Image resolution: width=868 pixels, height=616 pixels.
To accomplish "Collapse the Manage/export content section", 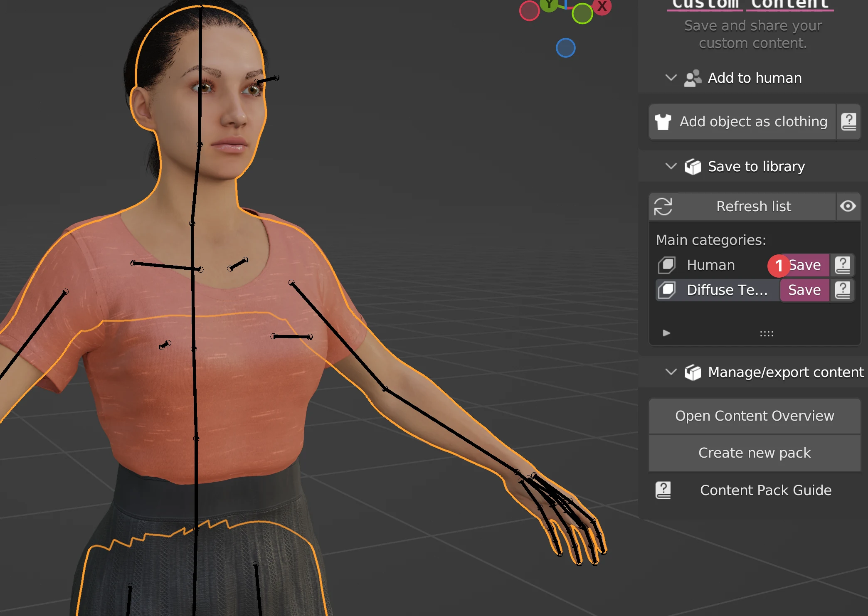I will [x=671, y=372].
